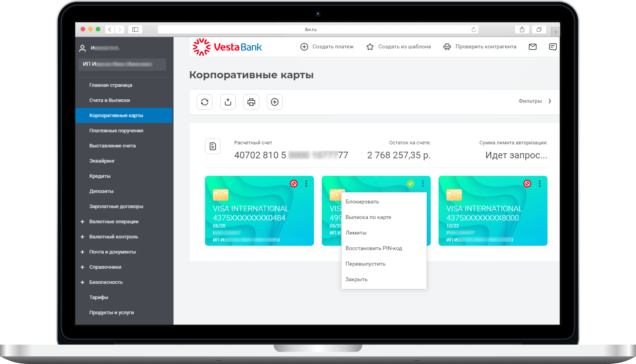This screenshot has width=636, height=364.
Task: Click the export upload icon in toolbar
Action: tap(228, 102)
